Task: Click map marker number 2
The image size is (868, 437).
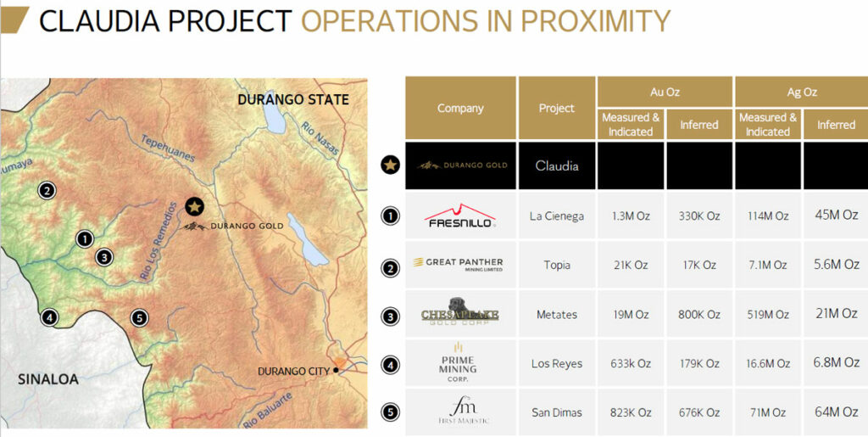Action: tap(47, 191)
